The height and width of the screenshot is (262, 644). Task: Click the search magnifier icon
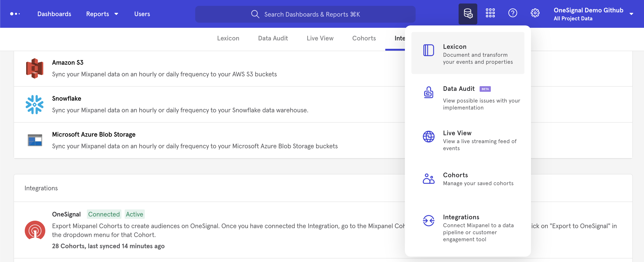point(255,14)
